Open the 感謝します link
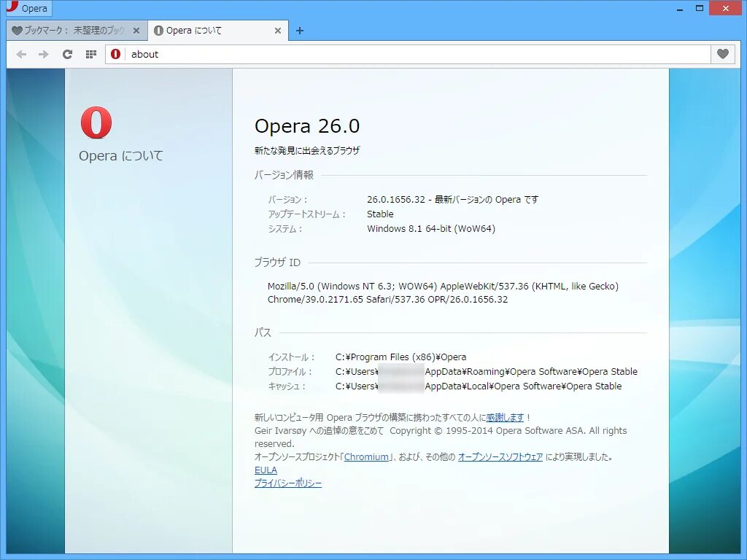747x560 pixels. click(505, 418)
